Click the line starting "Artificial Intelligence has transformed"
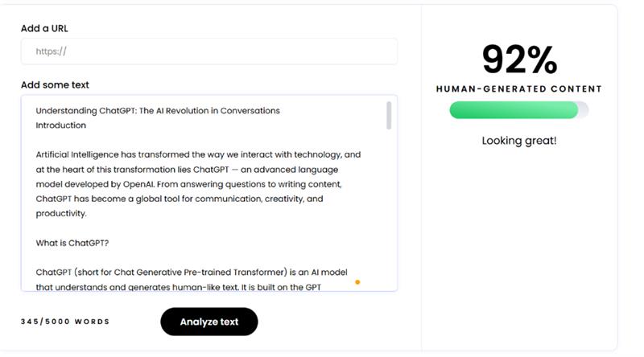644x357 pixels. click(198, 154)
